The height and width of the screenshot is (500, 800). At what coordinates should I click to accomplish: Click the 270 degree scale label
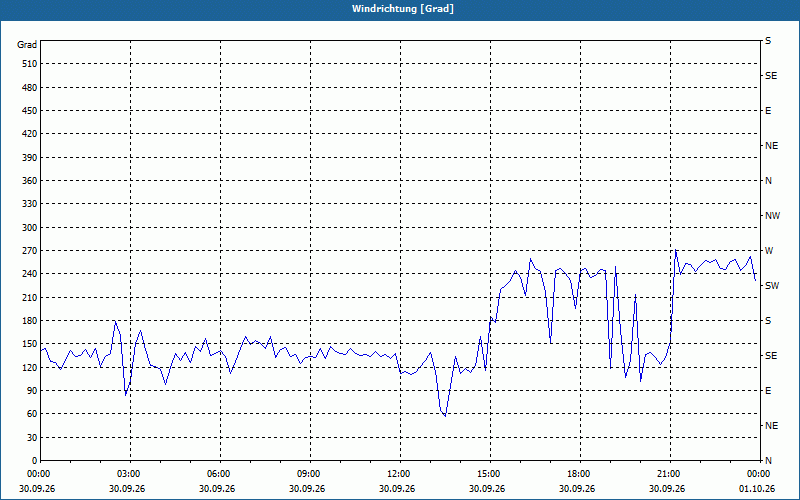click(x=30, y=251)
